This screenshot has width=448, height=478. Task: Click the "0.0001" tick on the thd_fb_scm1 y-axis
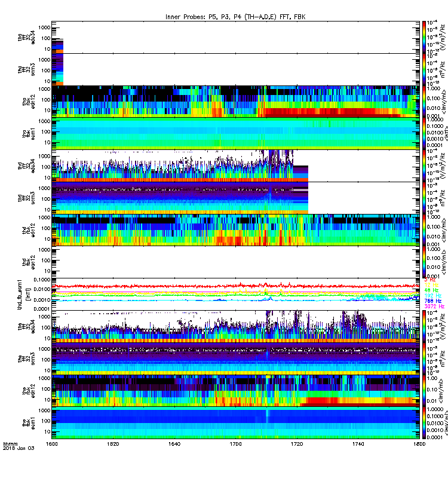pos(42,308)
